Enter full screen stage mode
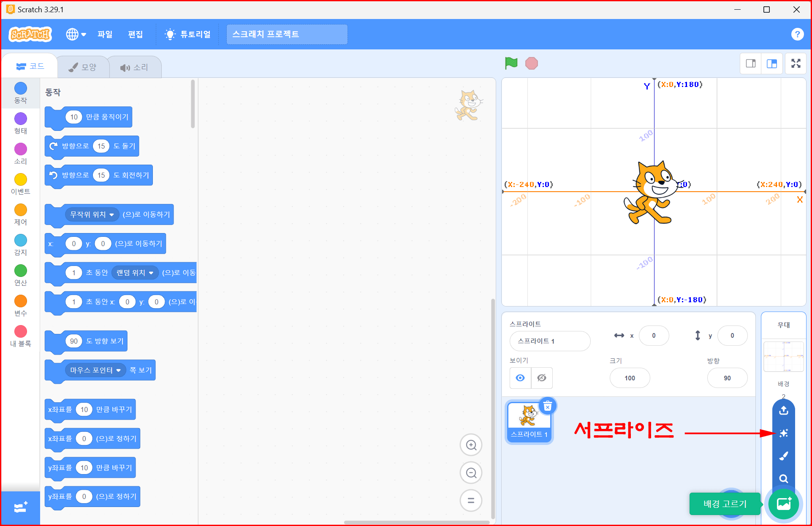 coord(796,63)
